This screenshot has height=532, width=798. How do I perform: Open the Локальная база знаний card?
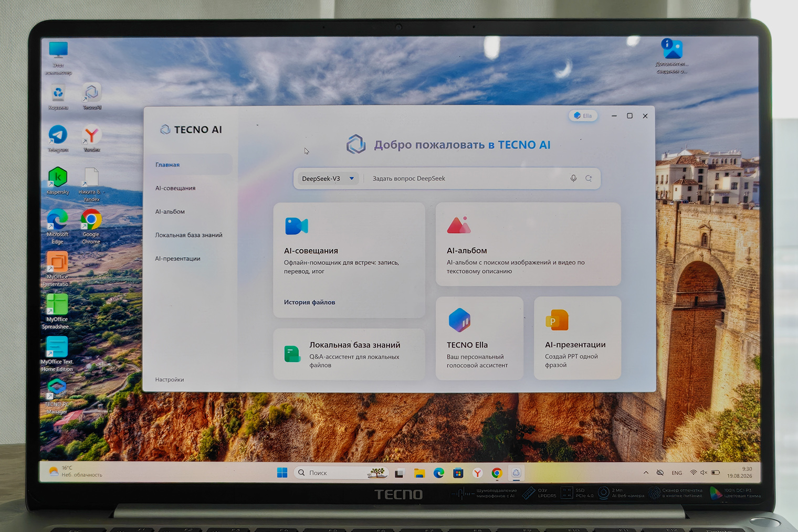349,354
